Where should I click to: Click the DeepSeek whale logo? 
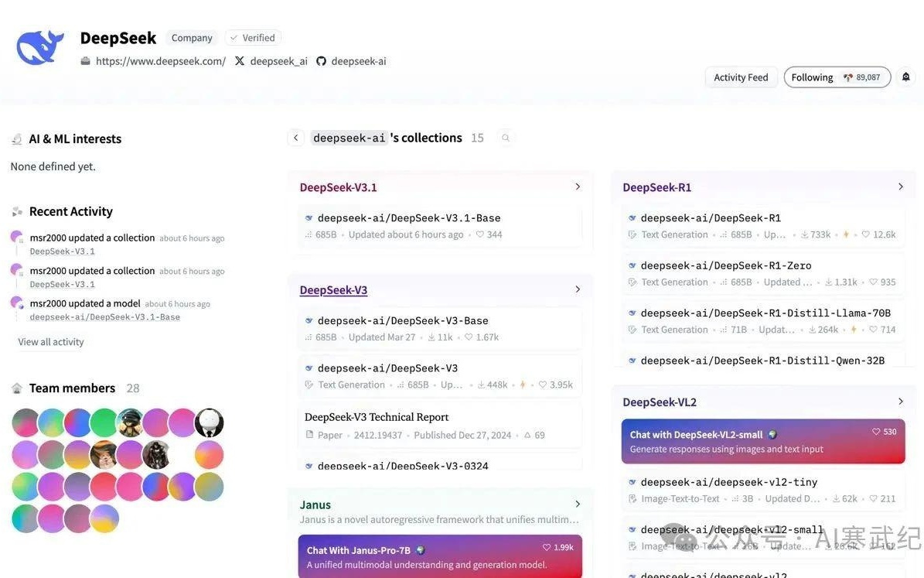coord(40,47)
